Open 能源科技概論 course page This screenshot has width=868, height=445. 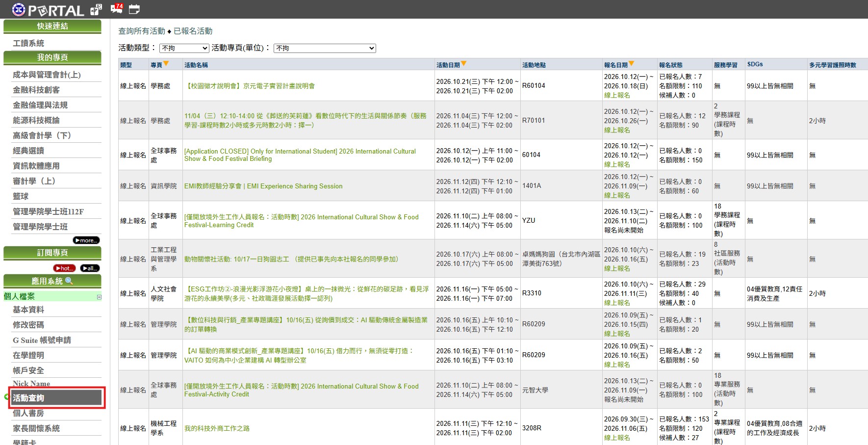coord(36,120)
